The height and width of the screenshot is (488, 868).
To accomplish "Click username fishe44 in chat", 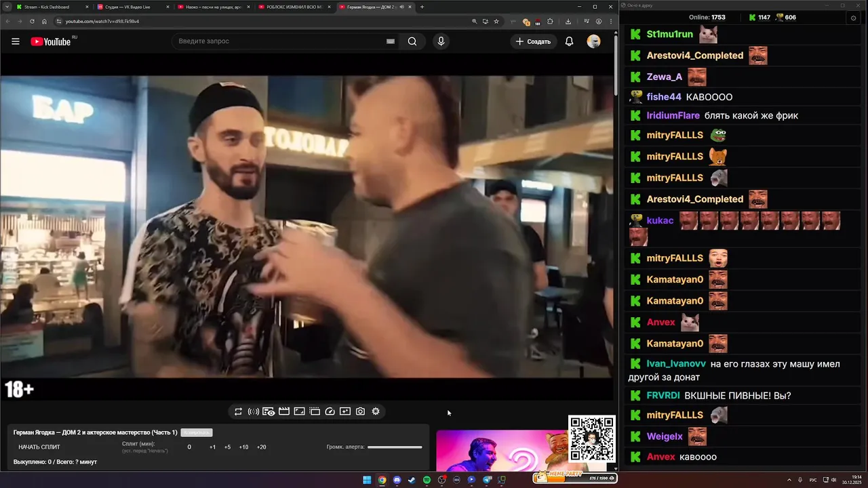I will pos(664,97).
